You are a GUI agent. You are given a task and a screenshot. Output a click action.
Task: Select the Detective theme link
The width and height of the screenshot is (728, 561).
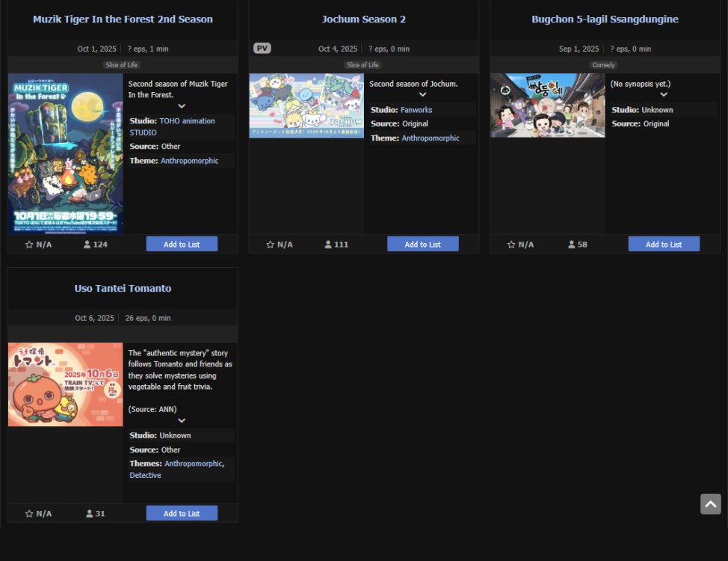pyautogui.click(x=145, y=476)
